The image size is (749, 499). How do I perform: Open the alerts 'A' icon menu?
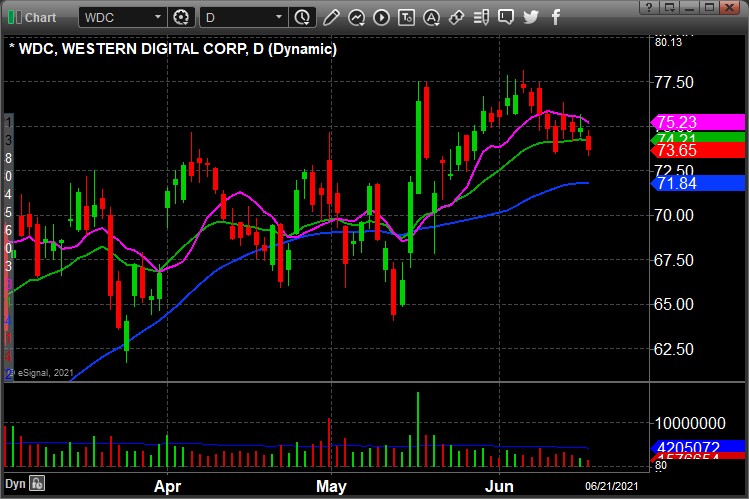tap(431, 18)
